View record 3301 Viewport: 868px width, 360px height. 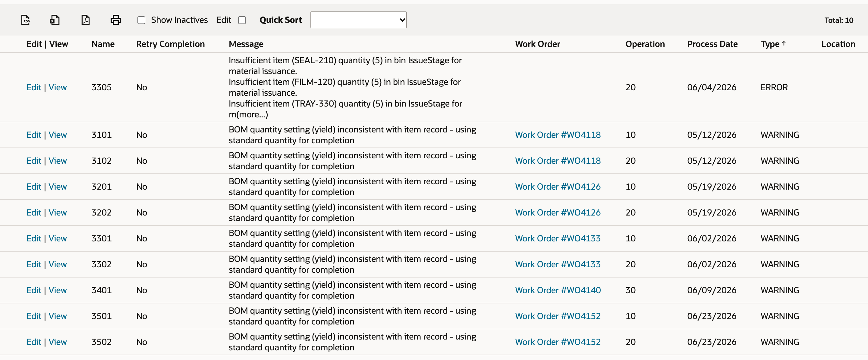58,238
